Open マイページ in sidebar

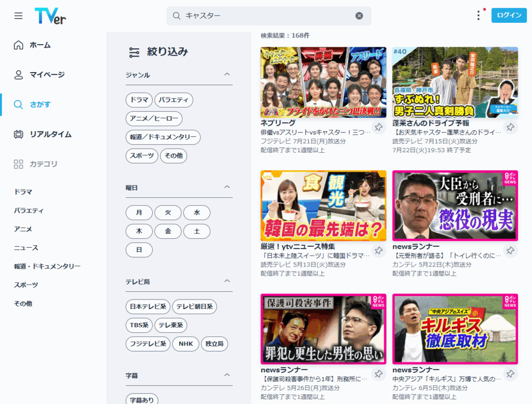click(x=47, y=75)
